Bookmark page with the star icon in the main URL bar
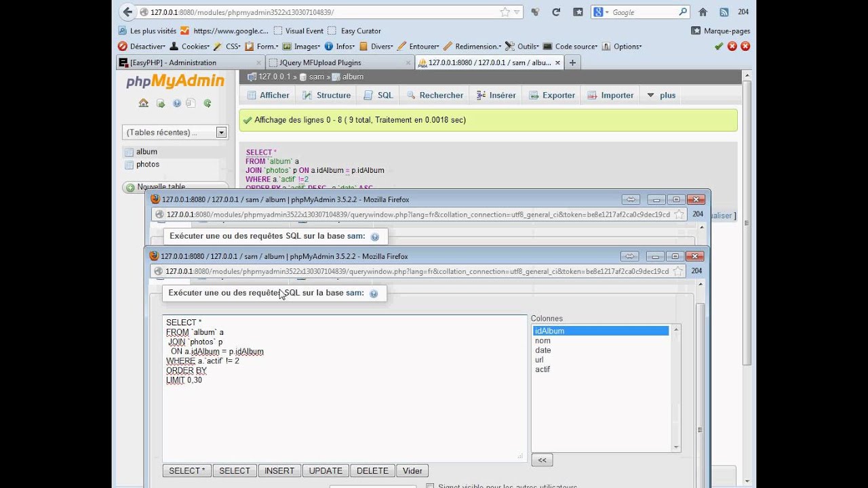The width and height of the screenshot is (868, 488). [x=505, y=12]
